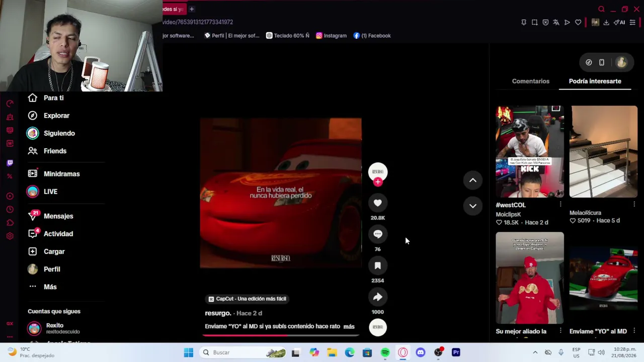The height and width of the screenshot is (362, 644).
Task: Open Rexito followed account
Action: [55, 328]
